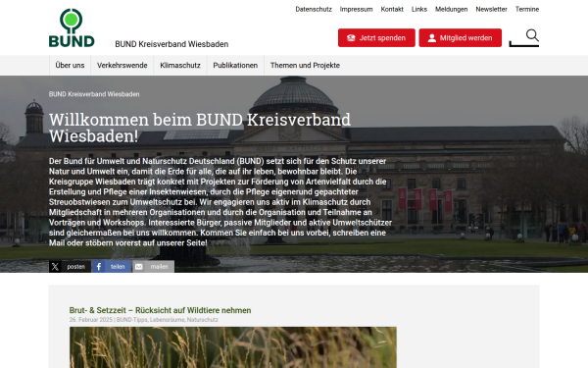Screen dimensions: 588x368
Task: Open the Publikationen menu item
Action: pyautogui.click(x=235, y=66)
